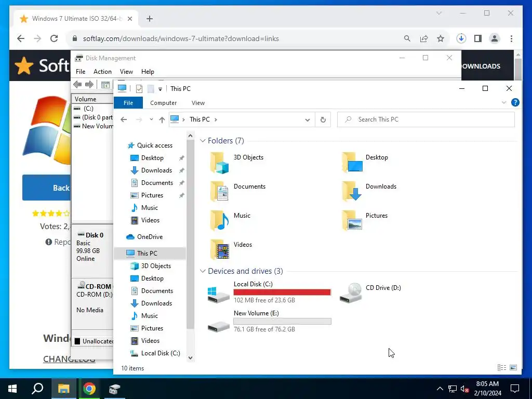Screen dimensions: 532x399
Task: Open the address bar history dropdown
Action: [308, 119]
